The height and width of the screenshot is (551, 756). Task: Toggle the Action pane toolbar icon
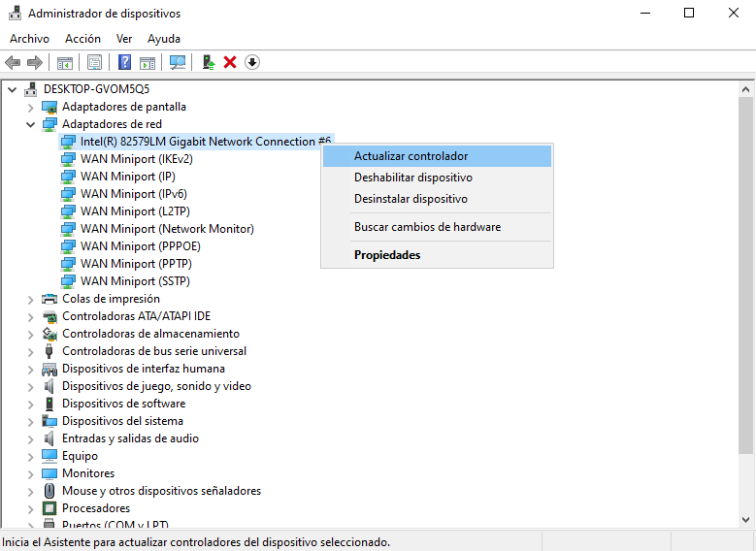point(148,62)
